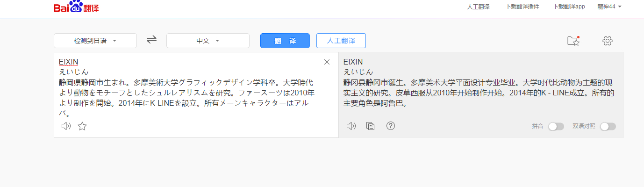Star the source text to favorites

pos(82,126)
